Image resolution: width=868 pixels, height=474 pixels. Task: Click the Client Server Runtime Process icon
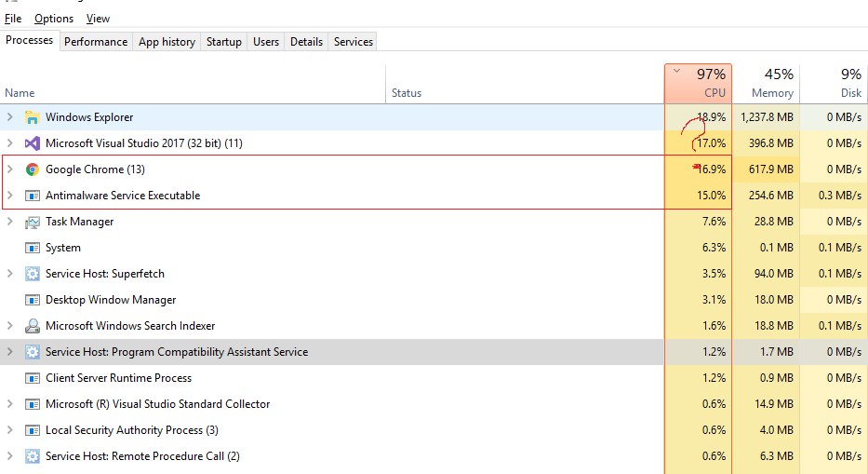33,378
